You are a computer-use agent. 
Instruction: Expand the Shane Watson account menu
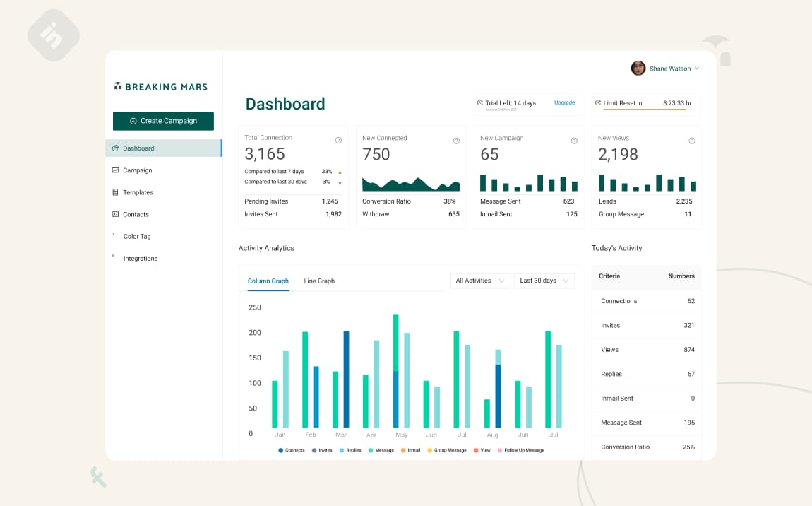pos(697,69)
